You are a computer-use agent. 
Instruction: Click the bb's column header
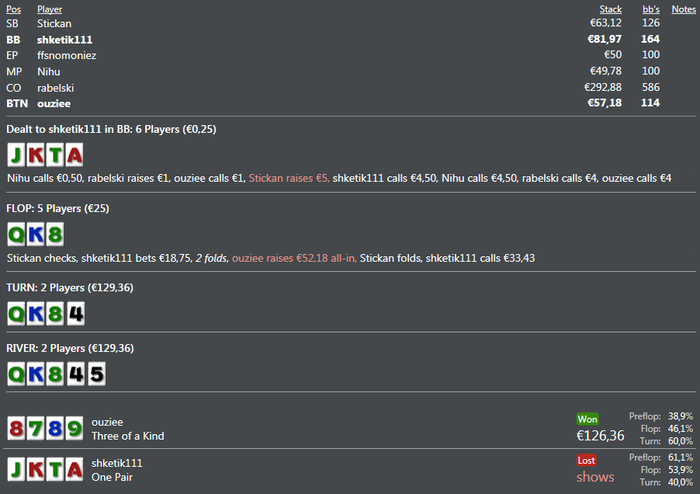coord(651,9)
